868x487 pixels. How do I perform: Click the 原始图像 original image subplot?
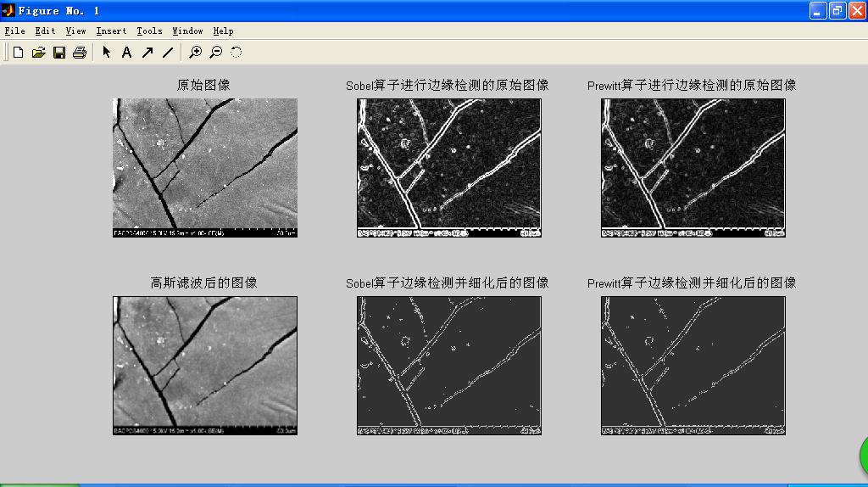click(205, 168)
